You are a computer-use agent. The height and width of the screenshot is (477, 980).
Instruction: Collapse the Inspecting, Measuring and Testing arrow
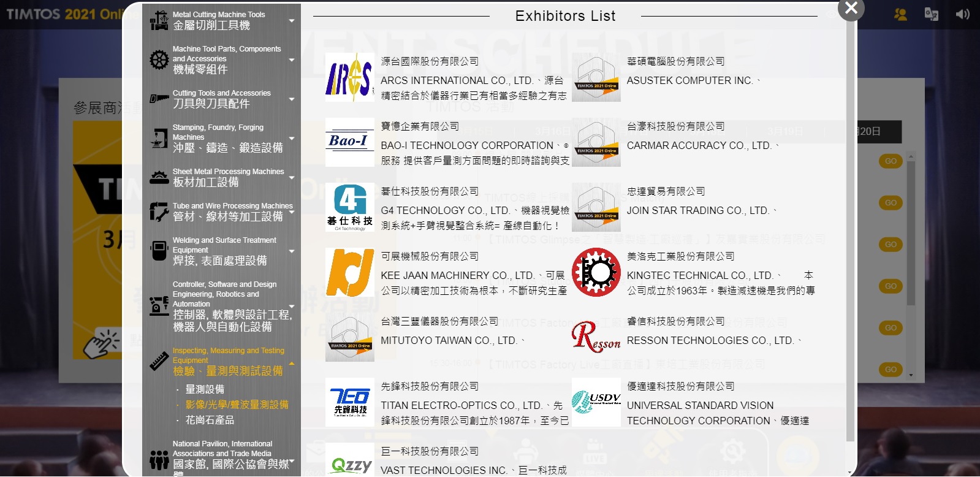point(292,363)
